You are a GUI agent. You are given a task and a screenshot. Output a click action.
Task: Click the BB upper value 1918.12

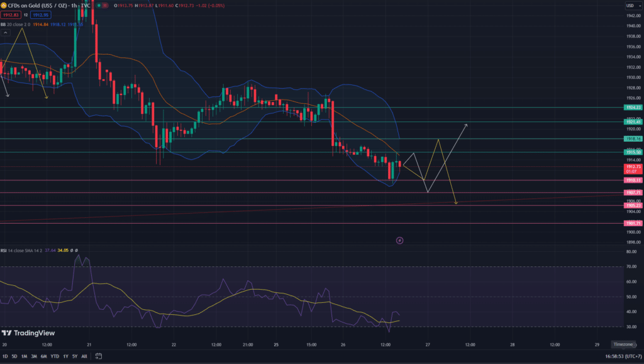(58, 25)
